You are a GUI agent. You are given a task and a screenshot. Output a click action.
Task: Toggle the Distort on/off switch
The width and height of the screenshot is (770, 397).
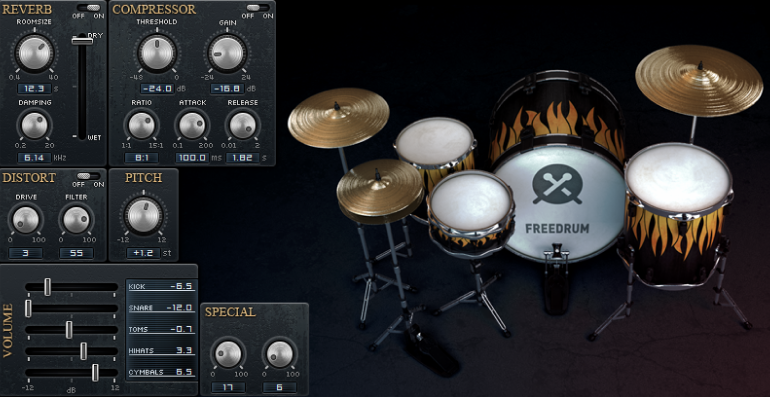[x=89, y=176]
